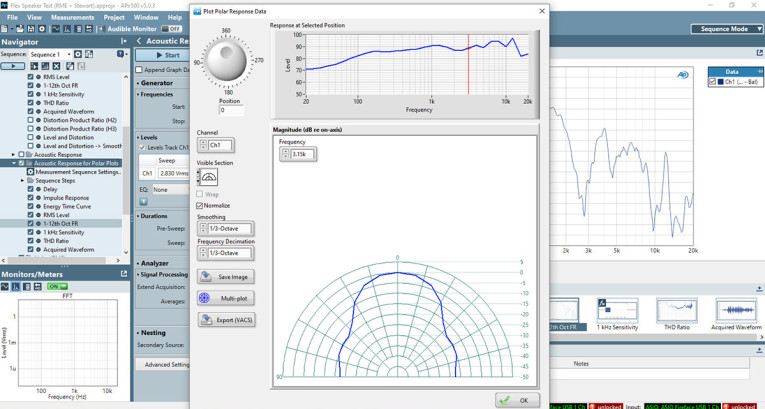Click the 1 kHz Sensitivity result thumbnail
The width and height of the screenshot is (765, 409).
pyautogui.click(x=617, y=310)
